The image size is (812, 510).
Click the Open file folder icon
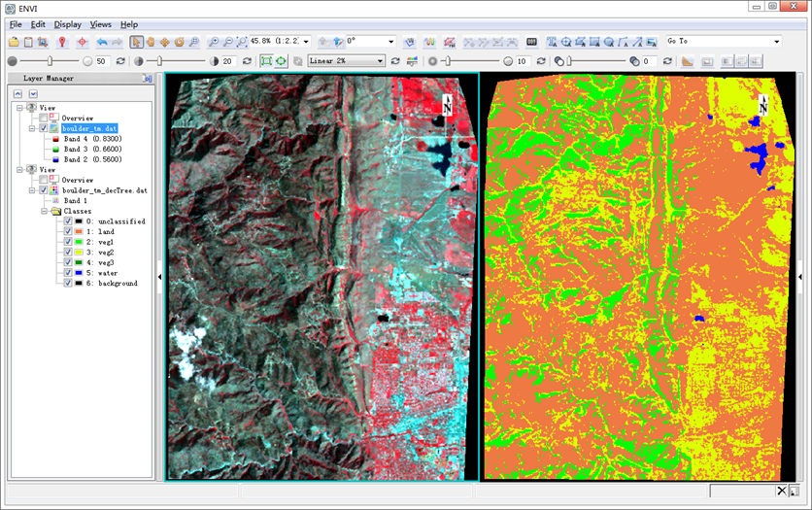tap(14, 42)
